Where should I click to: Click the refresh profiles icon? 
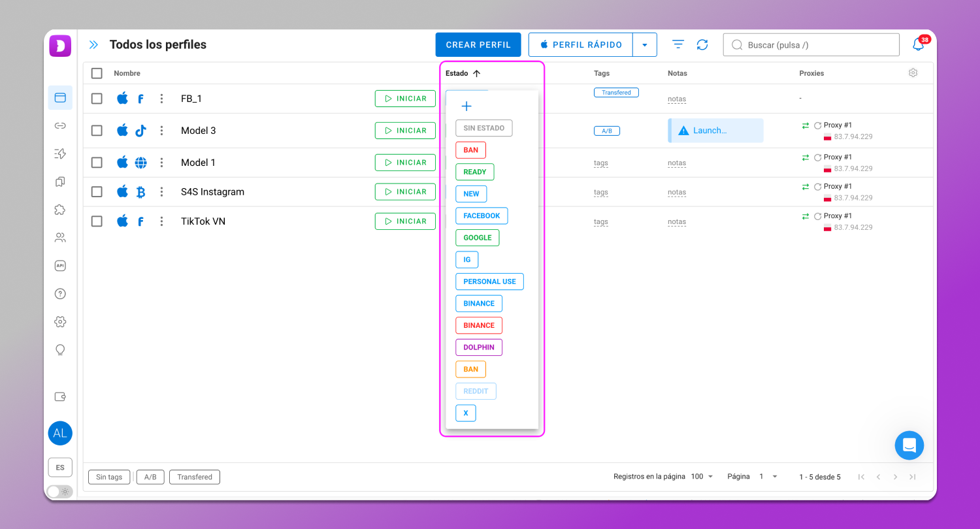(702, 44)
